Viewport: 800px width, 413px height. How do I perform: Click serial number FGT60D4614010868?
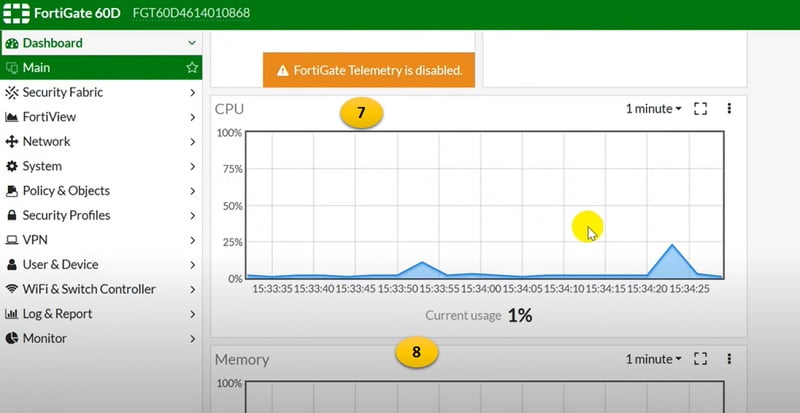[191, 13]
